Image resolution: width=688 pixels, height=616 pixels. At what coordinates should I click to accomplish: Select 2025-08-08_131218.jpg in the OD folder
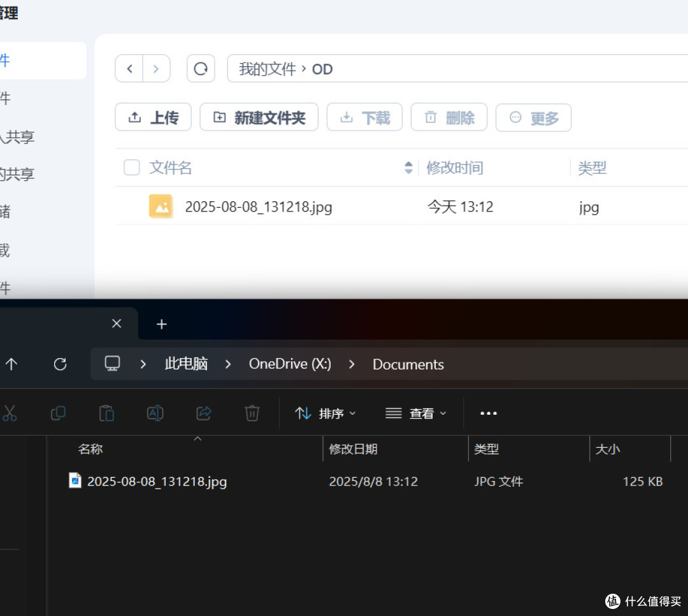coord(259,206)
